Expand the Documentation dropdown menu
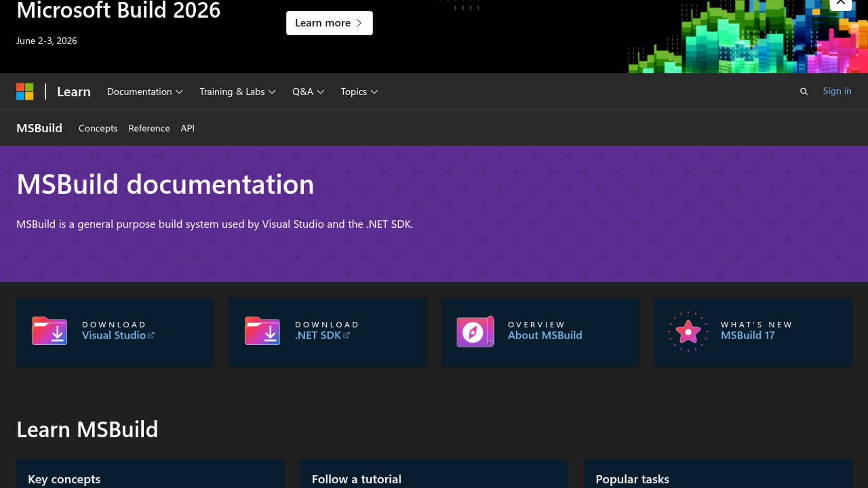This screenshot has height=488, width=868. click(145, 92)
